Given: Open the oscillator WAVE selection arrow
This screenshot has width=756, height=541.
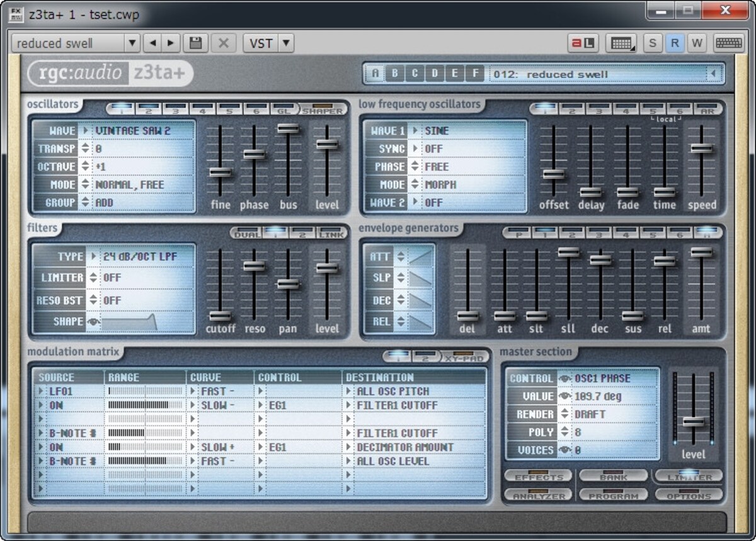Looking at the screenshot, I should (x=85, y=131).
